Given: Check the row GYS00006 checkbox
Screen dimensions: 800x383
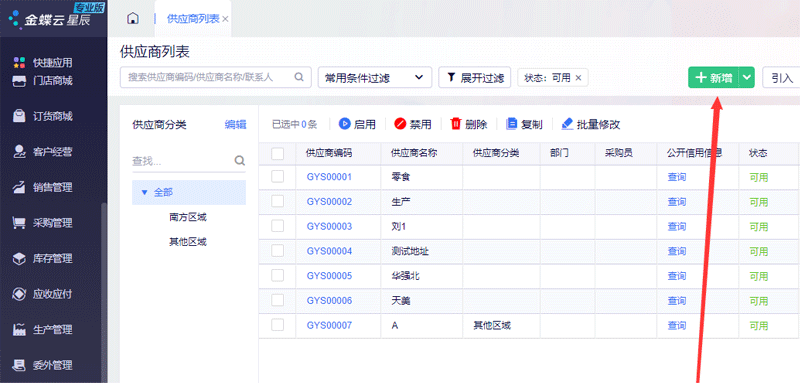Looking at the screenshot, I should [278, 300].
